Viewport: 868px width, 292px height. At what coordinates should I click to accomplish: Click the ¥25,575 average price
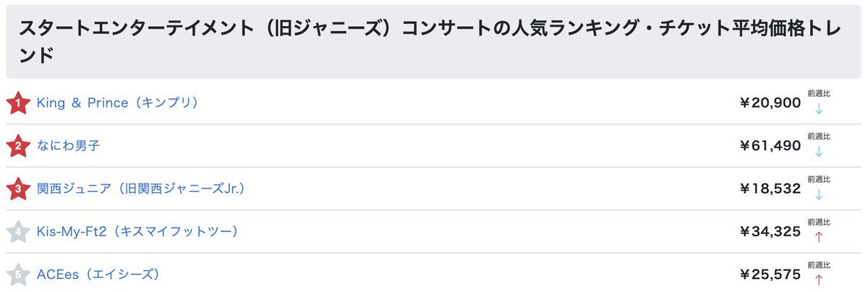(770, 275)
